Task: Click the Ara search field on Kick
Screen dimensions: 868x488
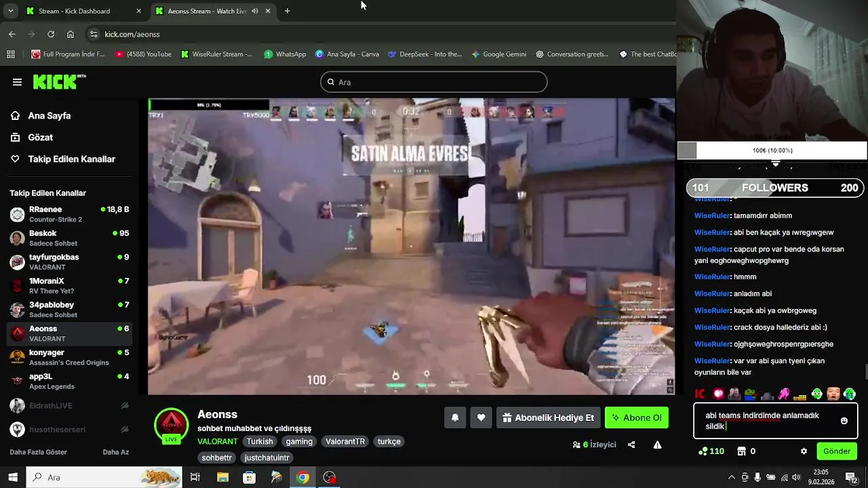Action: point(434,82)
